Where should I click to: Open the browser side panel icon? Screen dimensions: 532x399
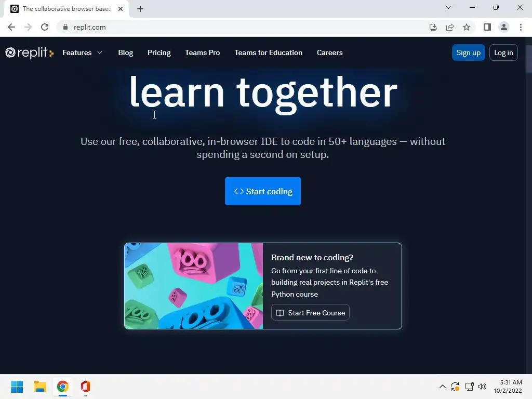pos(487,27)
